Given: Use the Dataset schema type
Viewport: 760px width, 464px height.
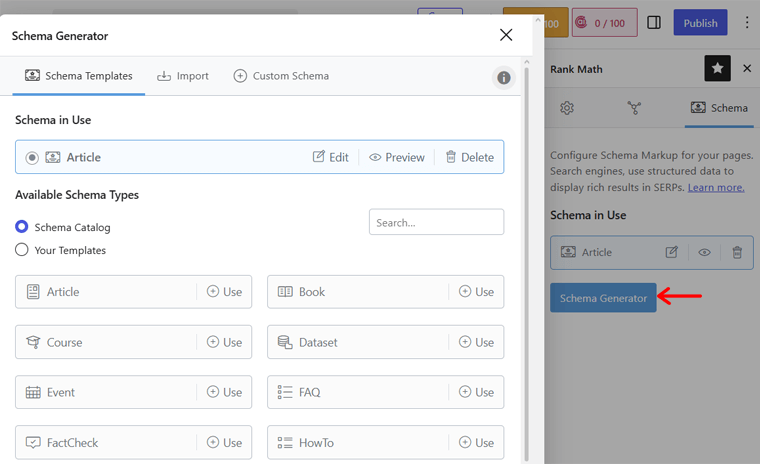Looking at the screenshot, I should [476, 342].
